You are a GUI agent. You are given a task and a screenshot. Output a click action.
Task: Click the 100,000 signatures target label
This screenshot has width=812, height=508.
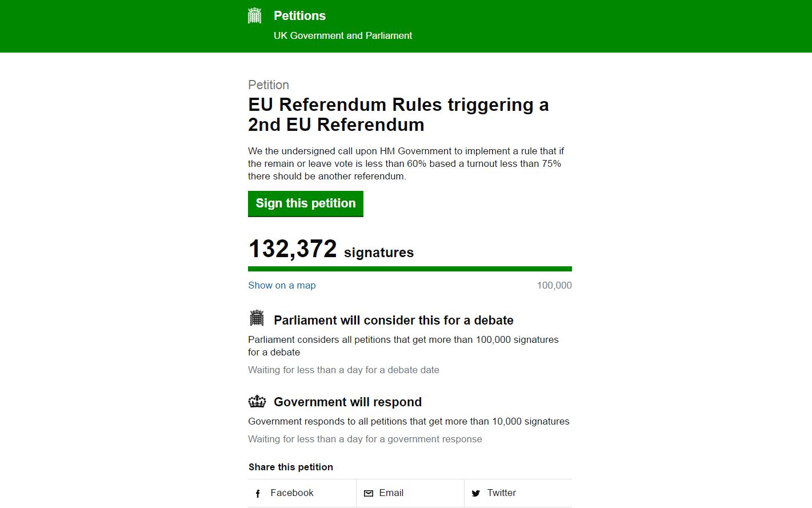click(554, 285)
